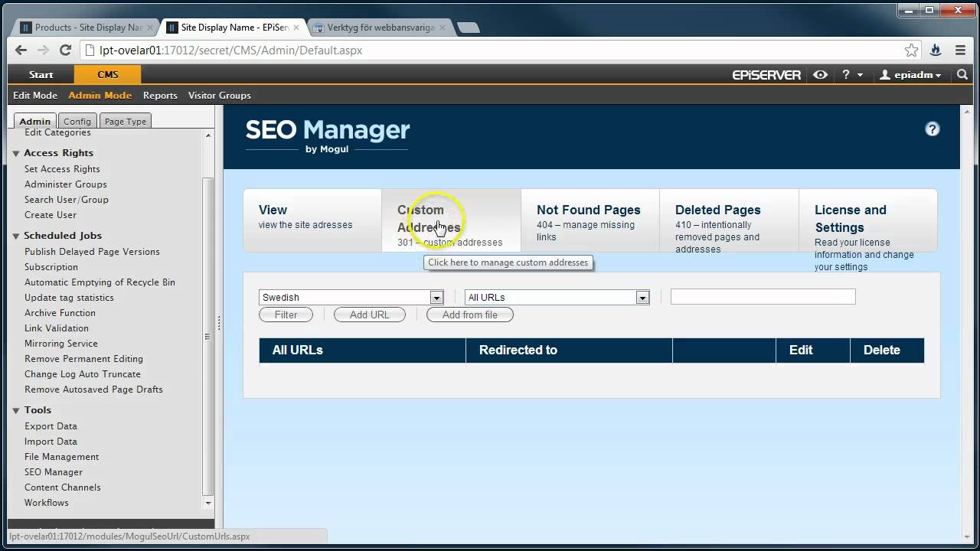
Task: Open Set Access Rights link
Action: 62,169
